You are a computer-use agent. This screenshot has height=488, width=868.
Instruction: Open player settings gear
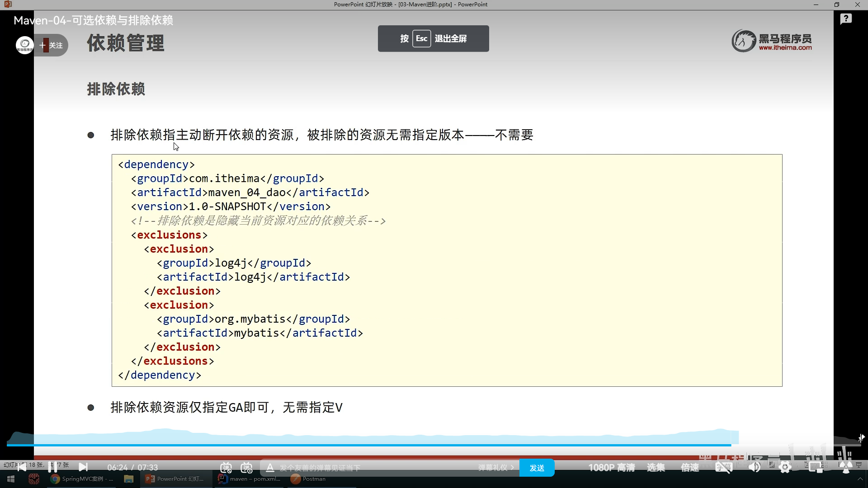(785, 468)
